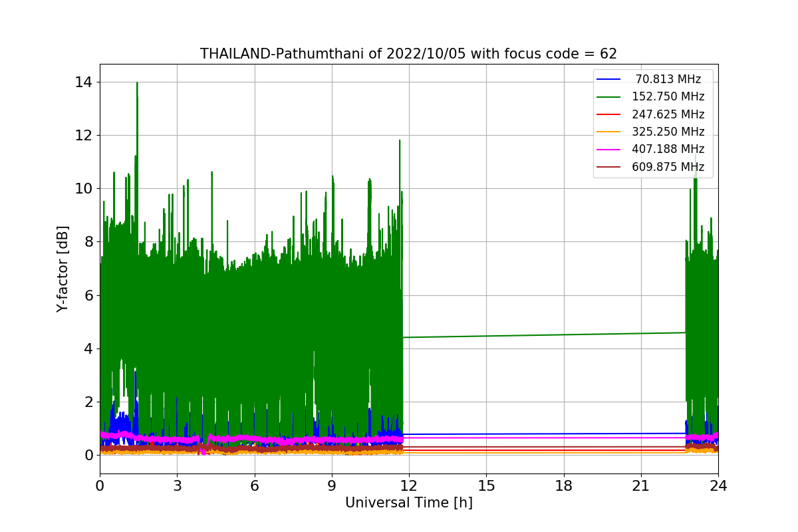Click the y-axis tick label 14
798x532 pixels.
(x=84, y=82)
